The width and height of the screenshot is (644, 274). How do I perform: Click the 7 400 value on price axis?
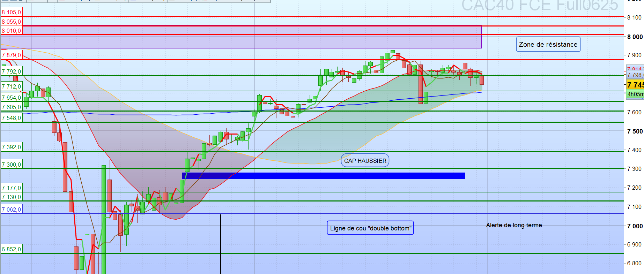[x=634, y=150]
